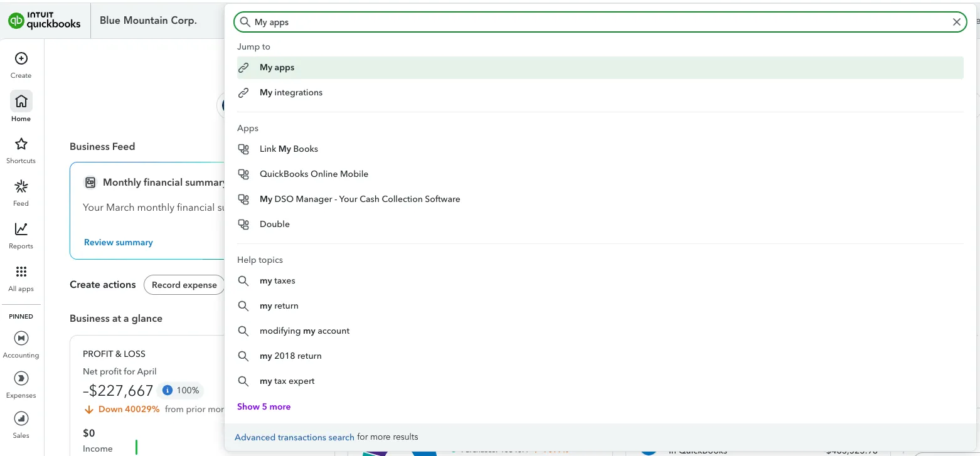Open Advanced transactions search link
The image size is (980, 456).
coord(294,437)
